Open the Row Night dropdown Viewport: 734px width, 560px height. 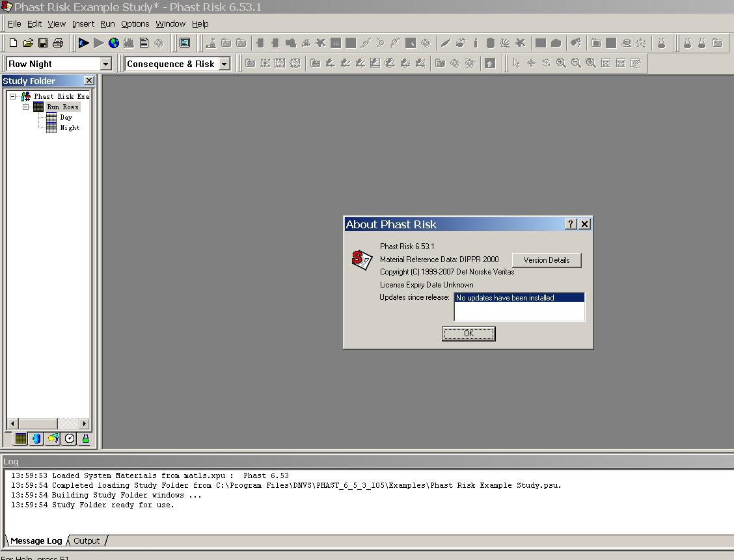[106, 64]
